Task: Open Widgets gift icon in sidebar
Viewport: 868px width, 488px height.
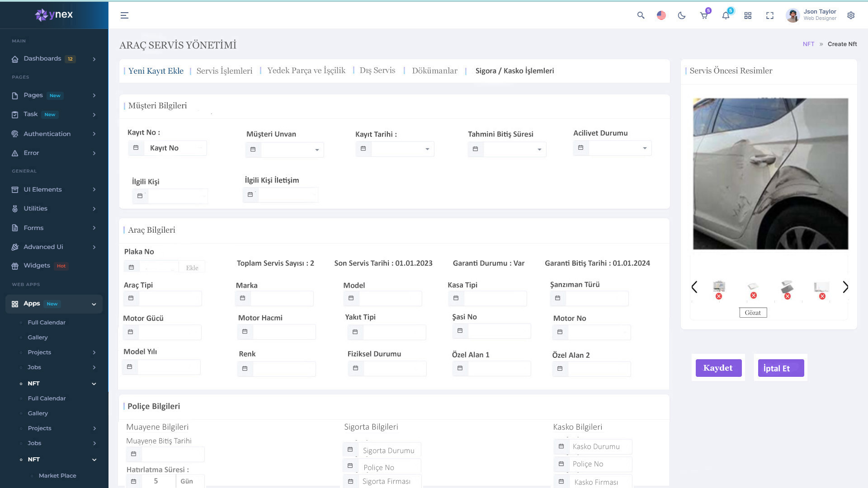Action: click(15, 266)
